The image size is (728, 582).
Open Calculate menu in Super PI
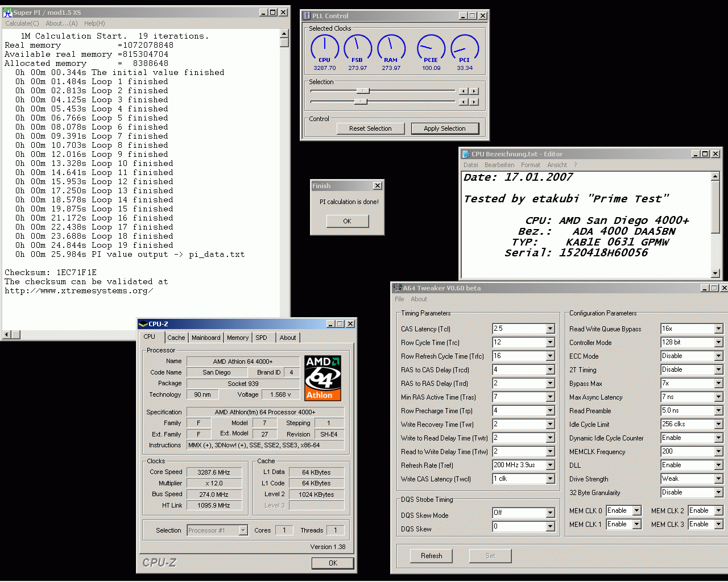(x=22, y=23)
